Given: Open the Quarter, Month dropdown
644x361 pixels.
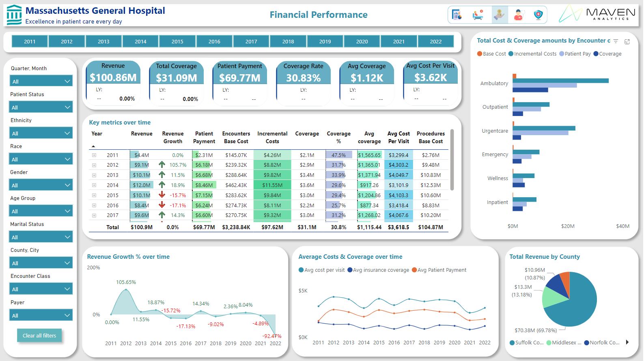Looking at the screenshot, I should pyautogui.click(x=41, y=81).
